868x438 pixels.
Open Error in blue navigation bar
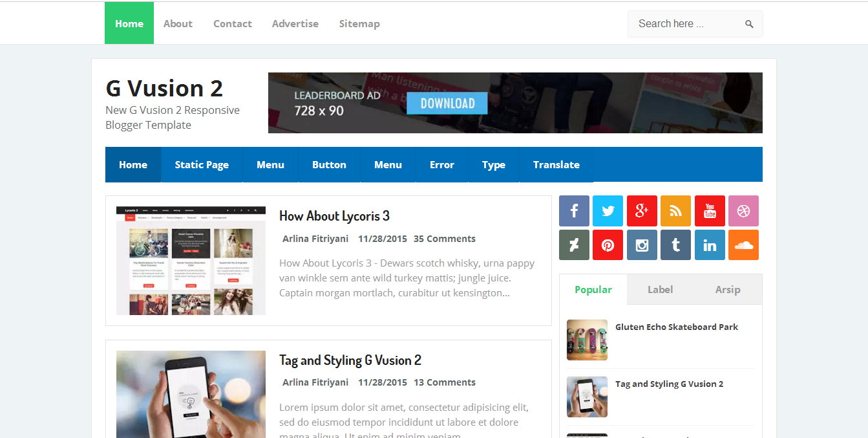point(442,164)
